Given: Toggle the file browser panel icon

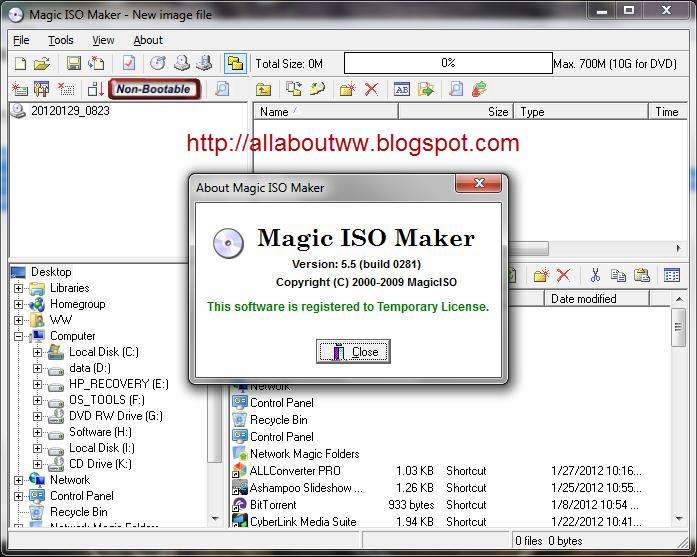Looking at the screenshot, I should click(x=235, y=63).
